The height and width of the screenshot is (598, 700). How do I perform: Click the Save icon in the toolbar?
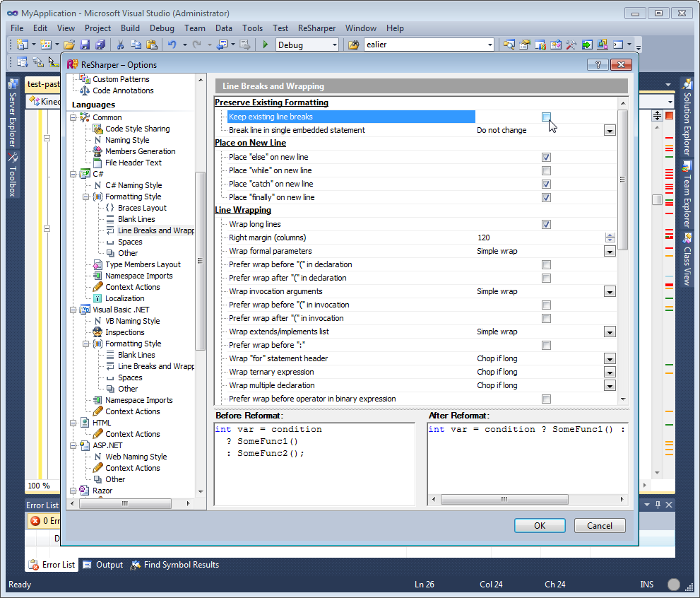click(85, 45)
